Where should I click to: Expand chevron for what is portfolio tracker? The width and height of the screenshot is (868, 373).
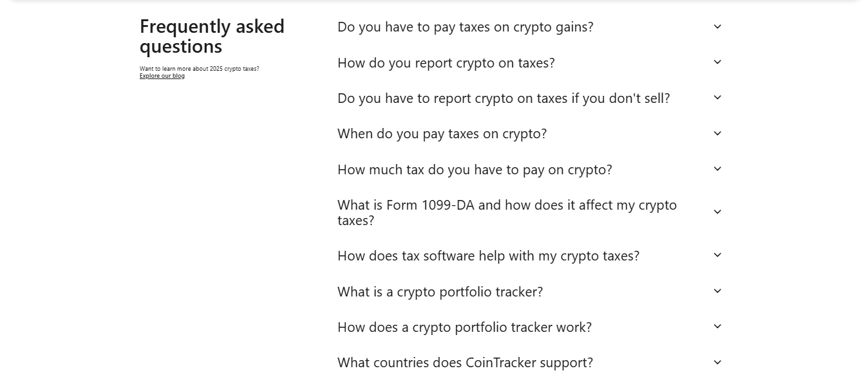coord(717,291)
